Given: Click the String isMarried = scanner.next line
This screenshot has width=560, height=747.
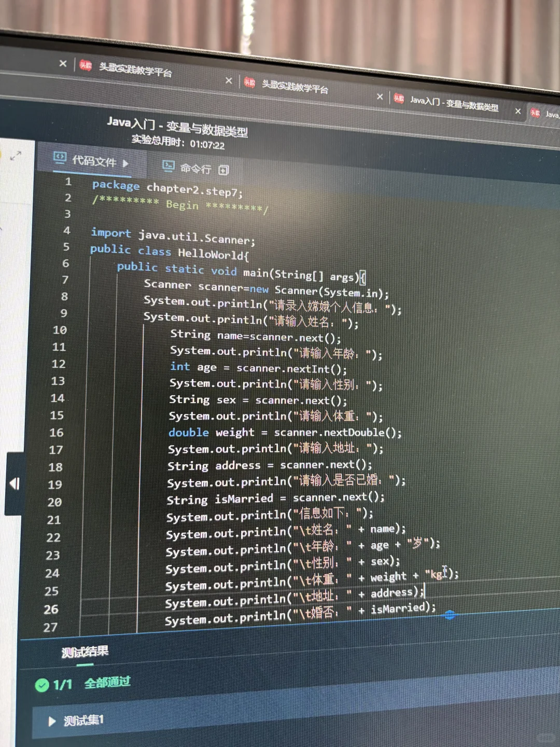Looking at the screenshot, I should pos(275,498).
